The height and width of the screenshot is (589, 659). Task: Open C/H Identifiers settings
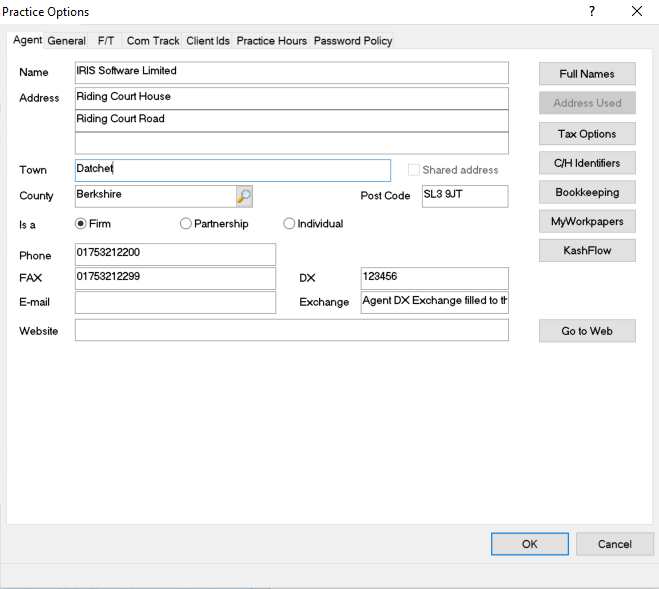(587, 163)
